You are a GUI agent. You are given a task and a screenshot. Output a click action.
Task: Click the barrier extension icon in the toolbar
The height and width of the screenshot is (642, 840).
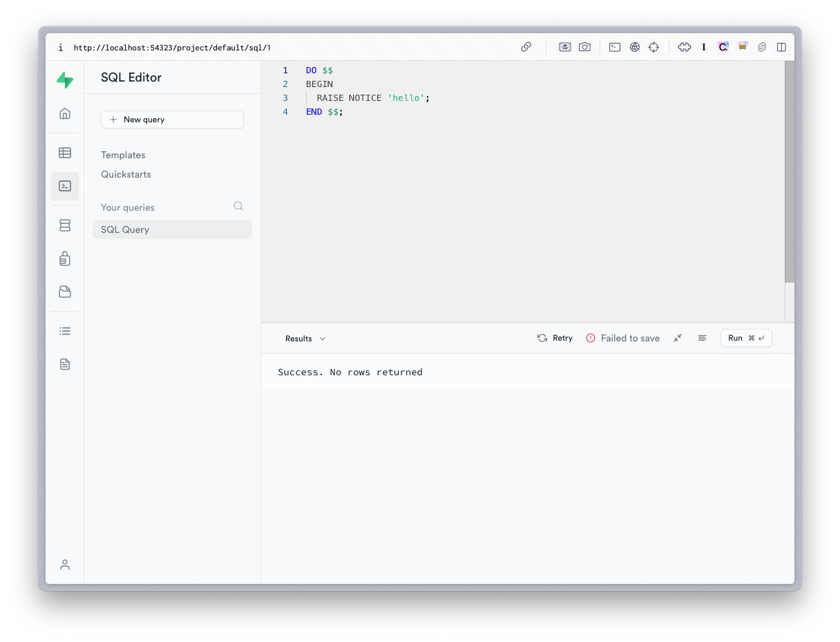(743, 47)
